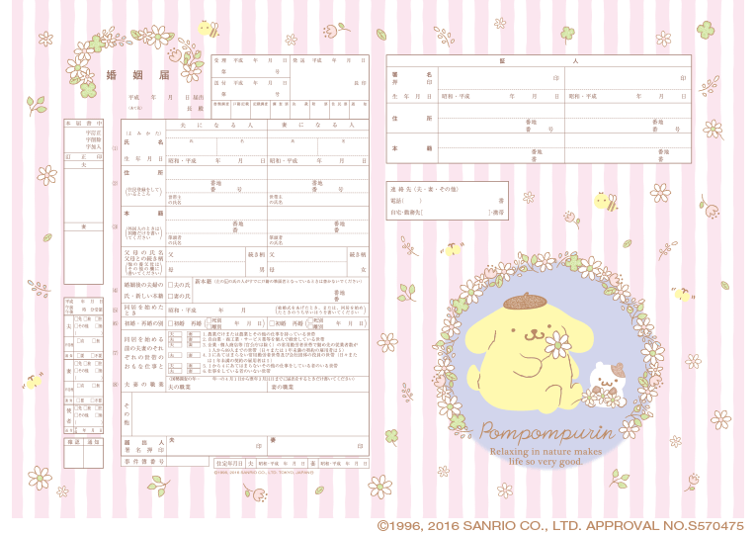
Task: Click the Pompompurin logo text
Action: pos(546,431)
